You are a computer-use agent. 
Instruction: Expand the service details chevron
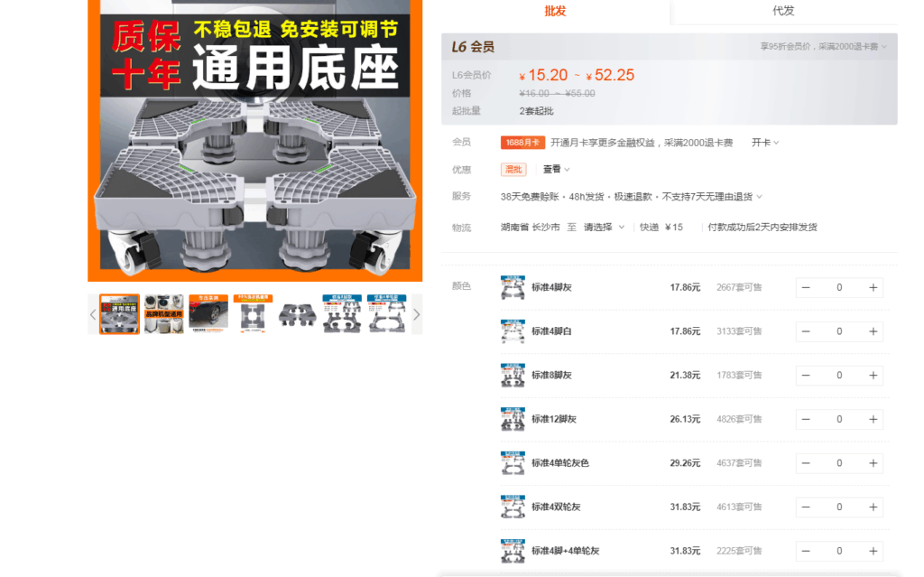(x=760, y=197)
